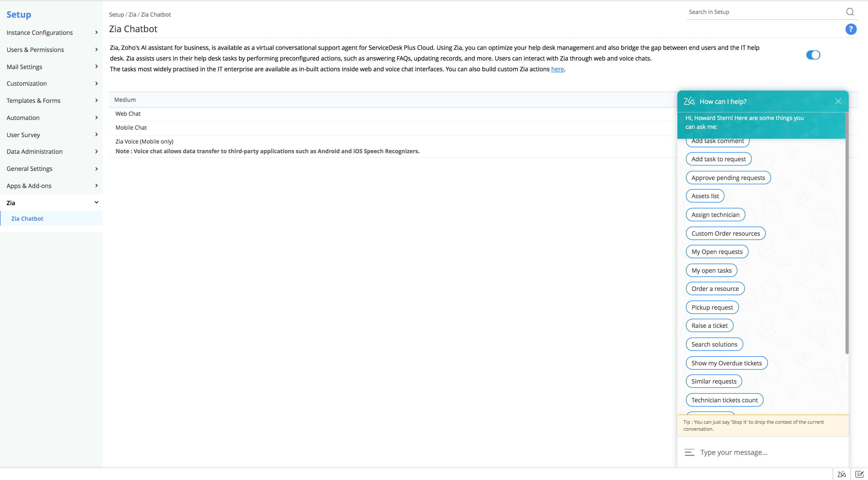Click the Zia icon in bottom bar
This screenshot has height=480, width=868.
pyautogui.click(x=841, y=474)
